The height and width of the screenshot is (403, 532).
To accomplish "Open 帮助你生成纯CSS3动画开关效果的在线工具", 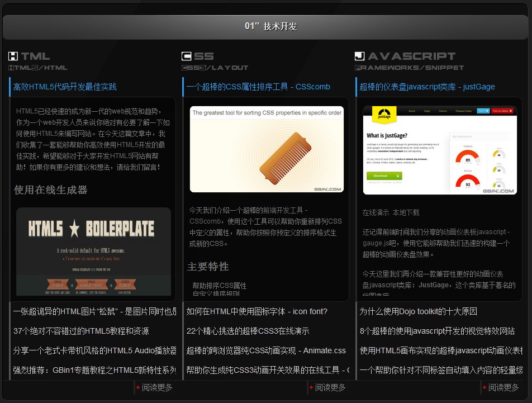I will click(268, 370).
